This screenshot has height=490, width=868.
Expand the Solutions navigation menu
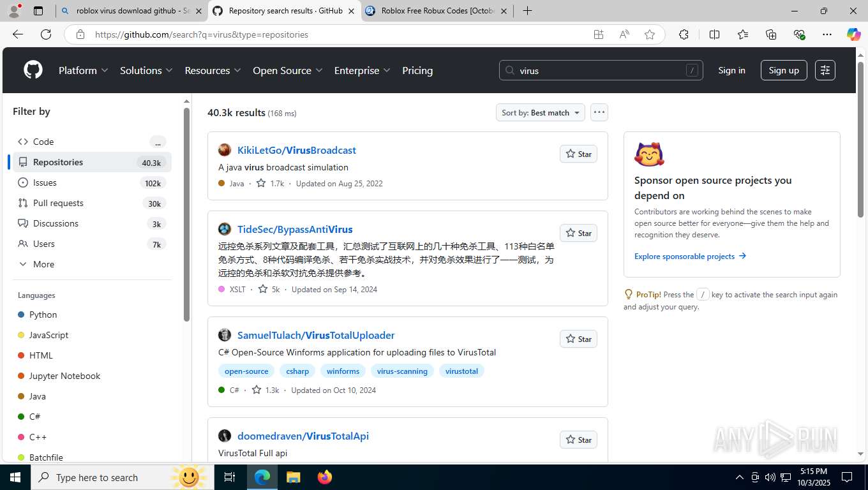[x=146, y=70]
